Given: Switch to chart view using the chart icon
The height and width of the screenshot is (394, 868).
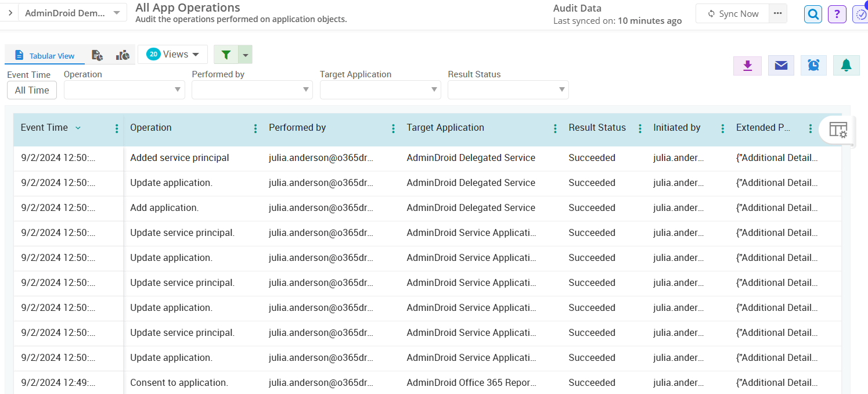Looking at the screenshot, I should click(123, 54).
